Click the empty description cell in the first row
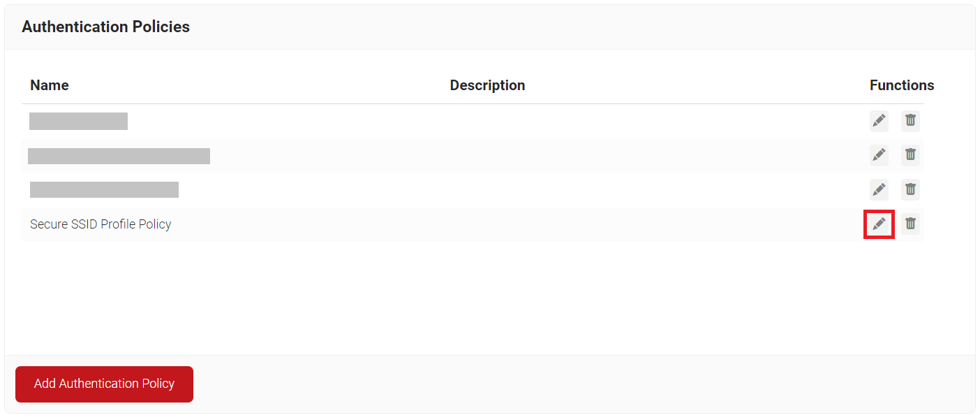Viewport: 980px width, 420px height. pyautogui.click(x=487, y=121)
